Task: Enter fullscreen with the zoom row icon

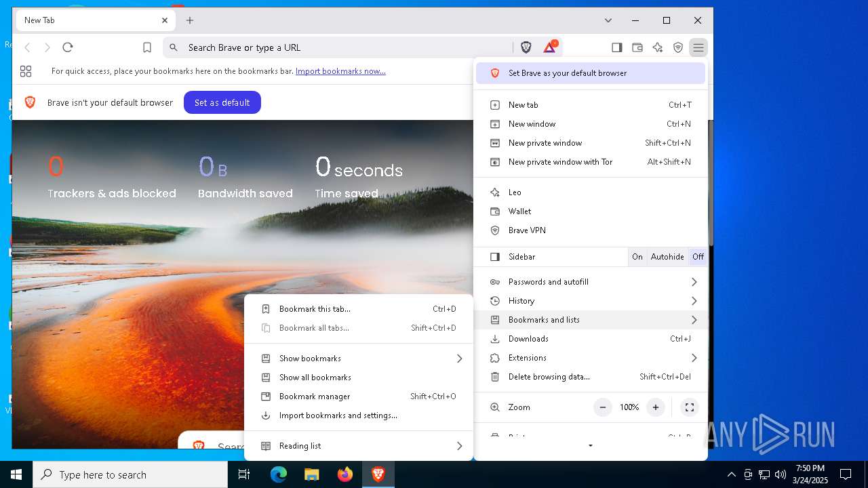Action: [x=689, y=407]
